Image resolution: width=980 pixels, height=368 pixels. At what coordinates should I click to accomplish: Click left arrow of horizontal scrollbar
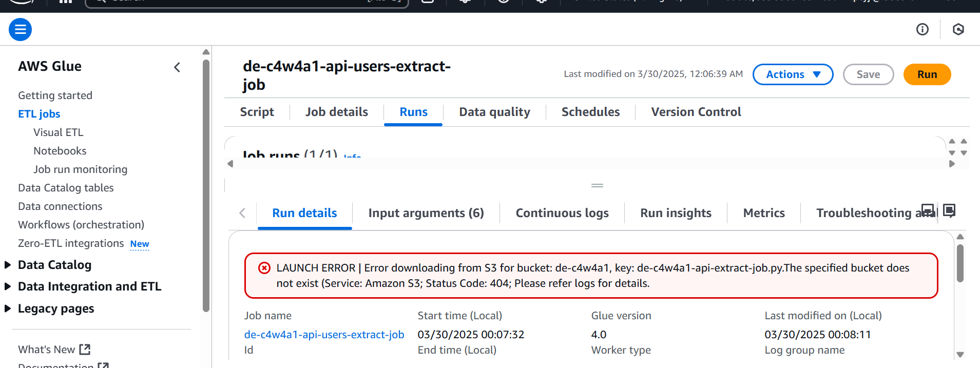pyautogui.click(x=230, y=164)
